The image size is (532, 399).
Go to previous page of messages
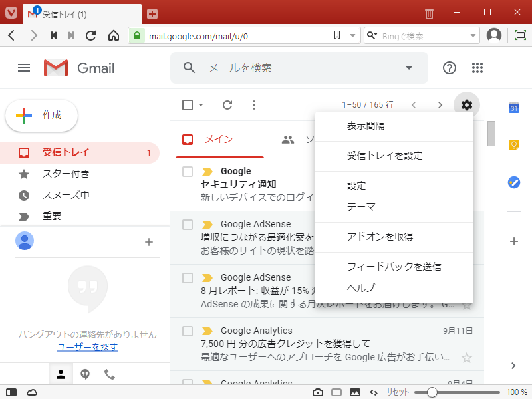coord(414,105)
